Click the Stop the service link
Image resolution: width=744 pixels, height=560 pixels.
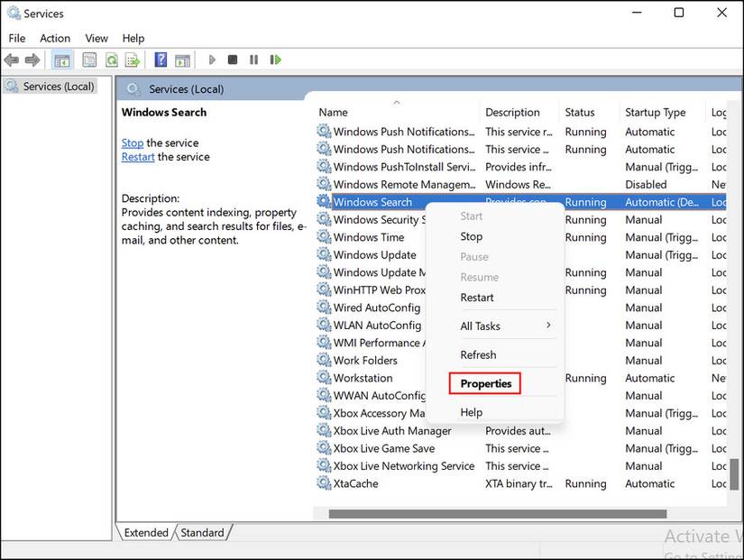[132, 142]
